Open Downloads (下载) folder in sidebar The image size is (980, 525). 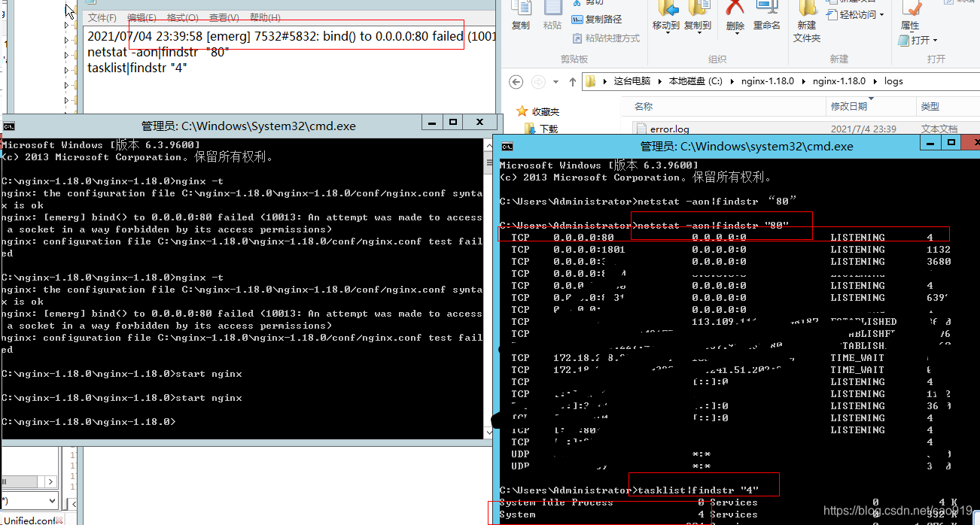click(531, 129)
